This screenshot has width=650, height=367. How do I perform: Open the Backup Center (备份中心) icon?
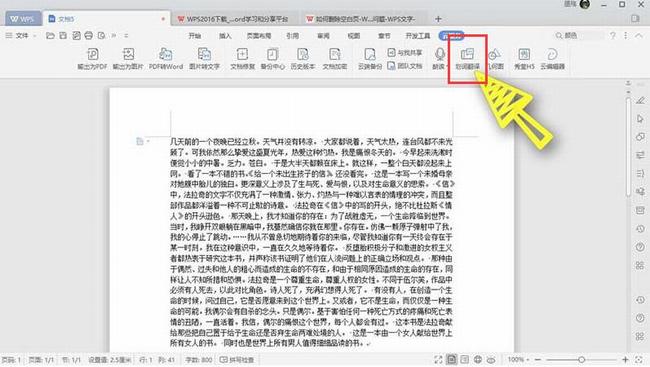272,58
